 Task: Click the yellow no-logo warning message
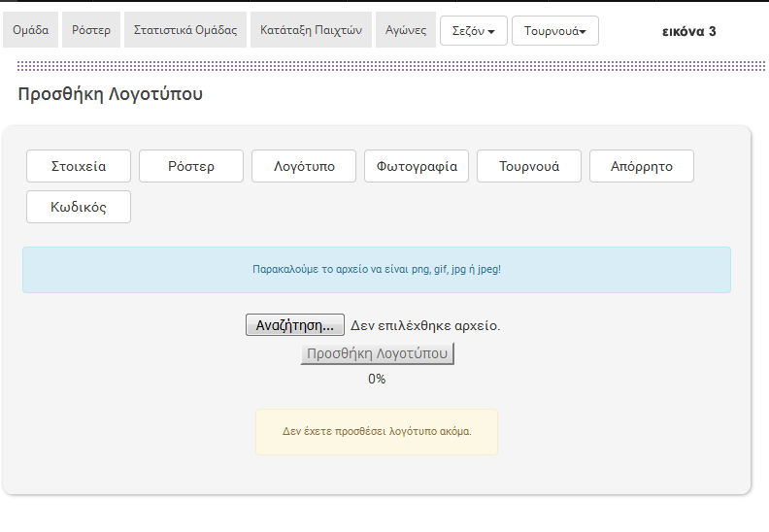tap(377, 431)
